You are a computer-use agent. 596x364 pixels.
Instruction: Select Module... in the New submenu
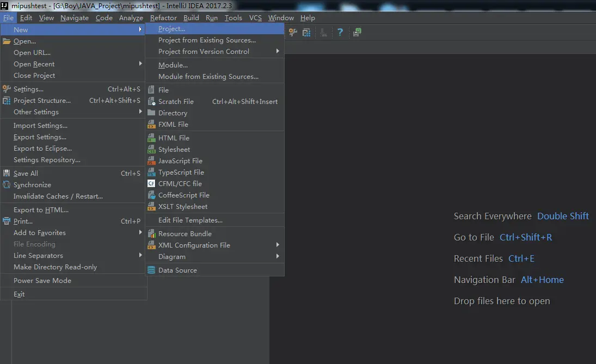coord(215,65)
